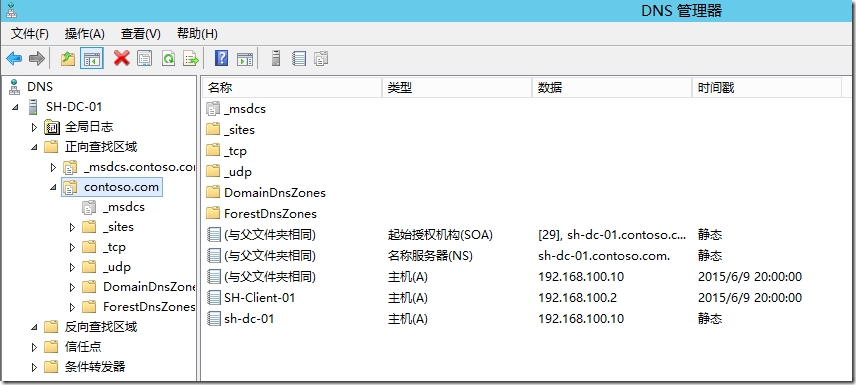Select ForestDnsZones folder icon in list
The image size is (856, 385).
pos(213,214)
